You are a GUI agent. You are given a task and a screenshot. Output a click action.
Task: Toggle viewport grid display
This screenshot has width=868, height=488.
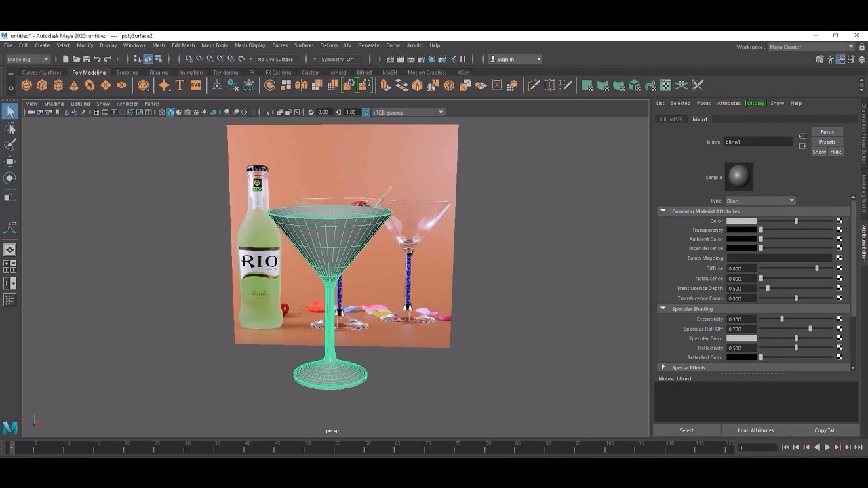96,113
